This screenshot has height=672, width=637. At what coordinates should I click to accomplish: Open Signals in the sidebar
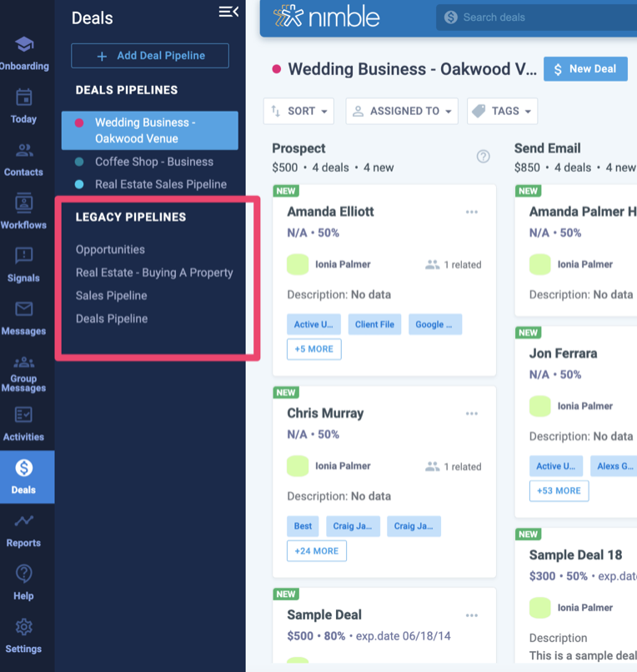coord(23,257)
